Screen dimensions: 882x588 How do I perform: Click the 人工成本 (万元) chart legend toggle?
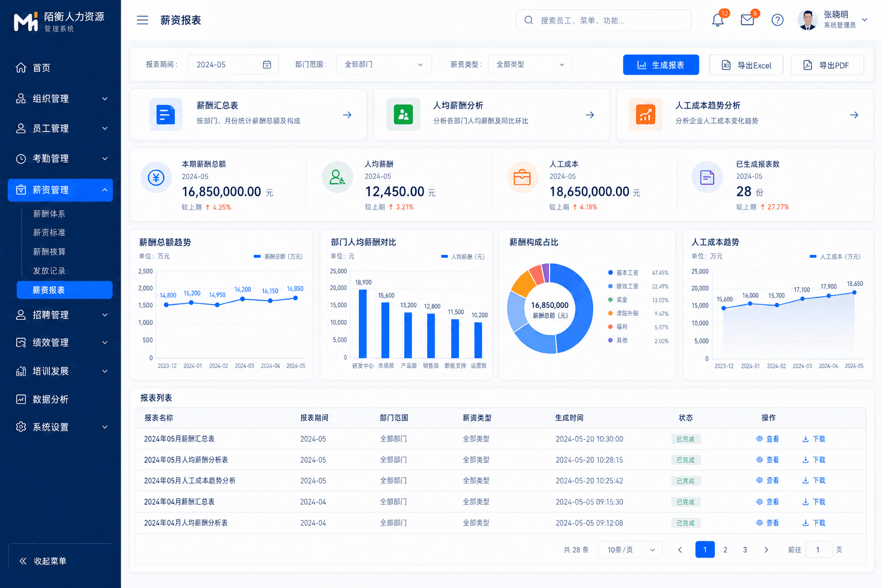tap(835, 257)
